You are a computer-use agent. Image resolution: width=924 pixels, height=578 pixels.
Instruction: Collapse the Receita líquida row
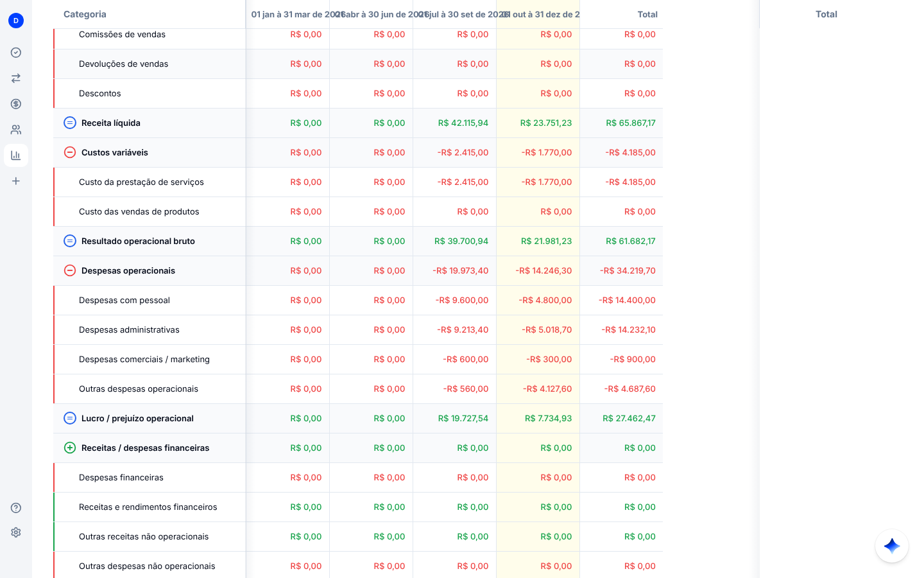point(70,123)
